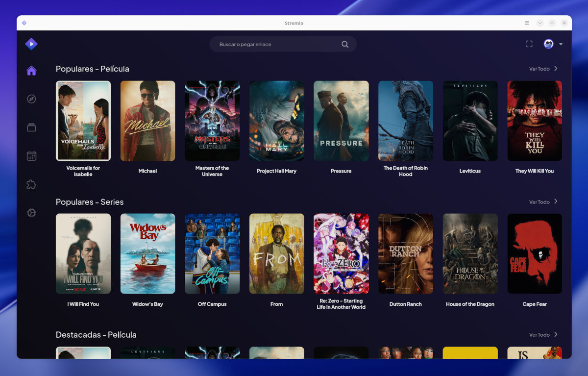Open Cape Fear series poster

[535, 253]
